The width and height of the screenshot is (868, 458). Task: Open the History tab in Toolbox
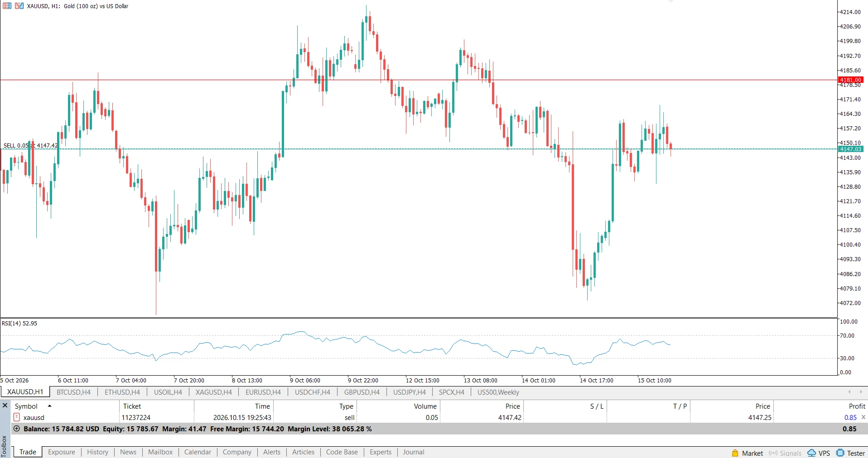click(x=97, y=452)
